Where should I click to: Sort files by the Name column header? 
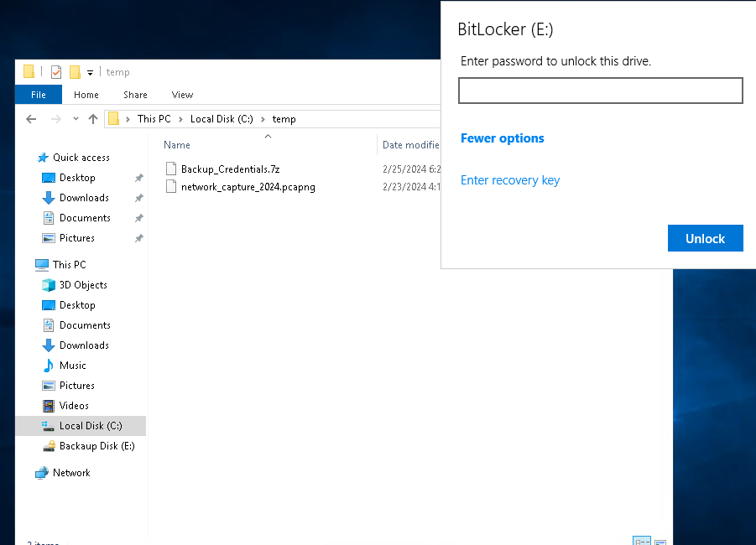(x=177, y=145)
